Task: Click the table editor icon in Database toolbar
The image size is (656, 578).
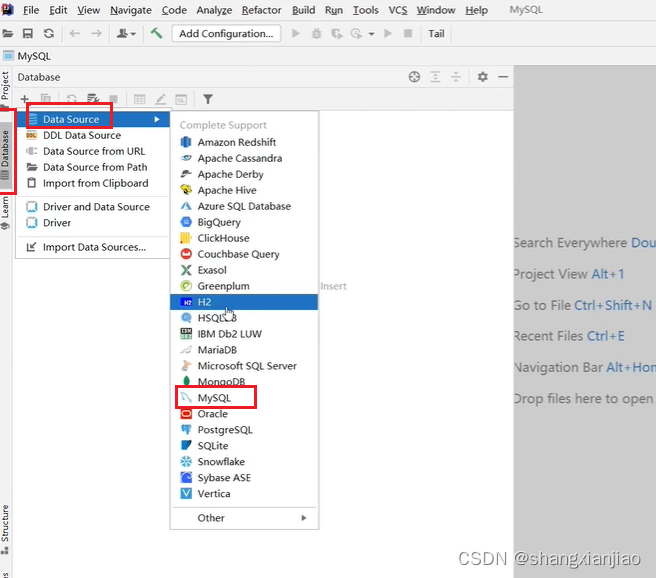Action: (x=139, y=99)
